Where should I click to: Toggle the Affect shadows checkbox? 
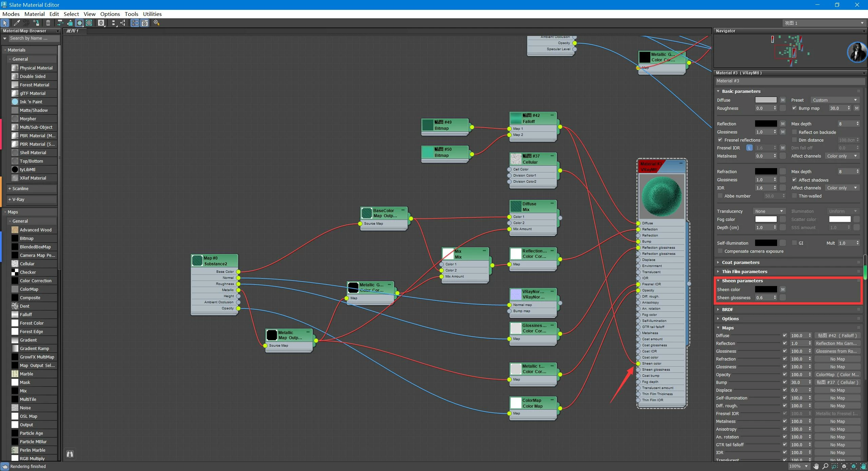tap(794, 180)
